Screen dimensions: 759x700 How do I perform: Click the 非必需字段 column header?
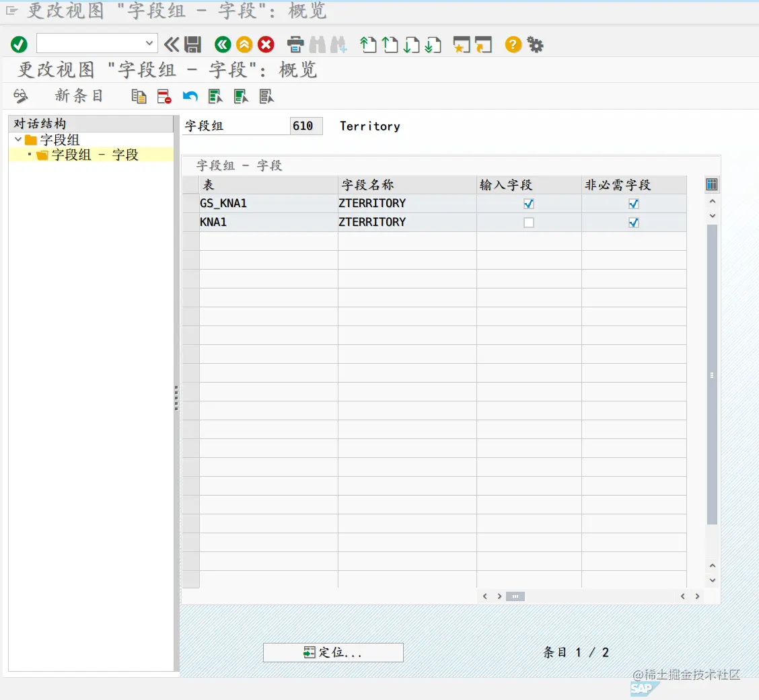pos(634,185)
